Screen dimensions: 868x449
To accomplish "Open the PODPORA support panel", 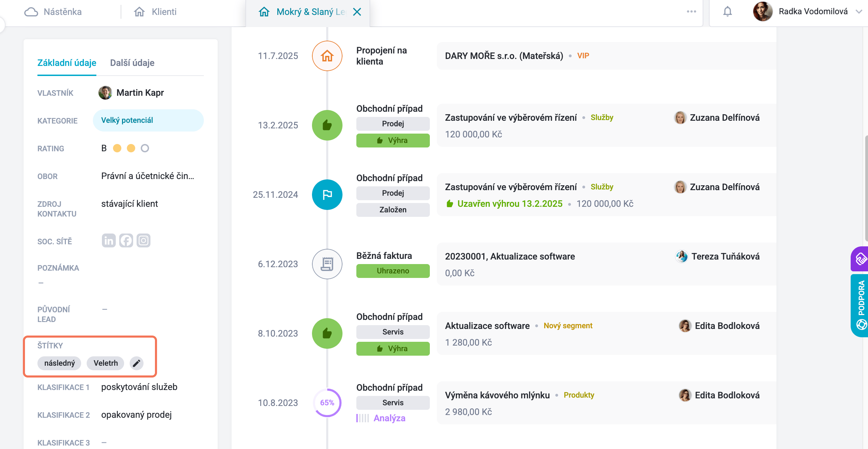I will tap(860, 305).
